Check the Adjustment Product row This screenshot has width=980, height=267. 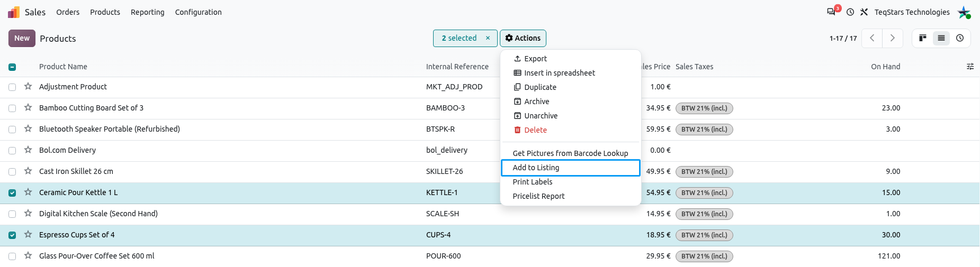[12, 87]
